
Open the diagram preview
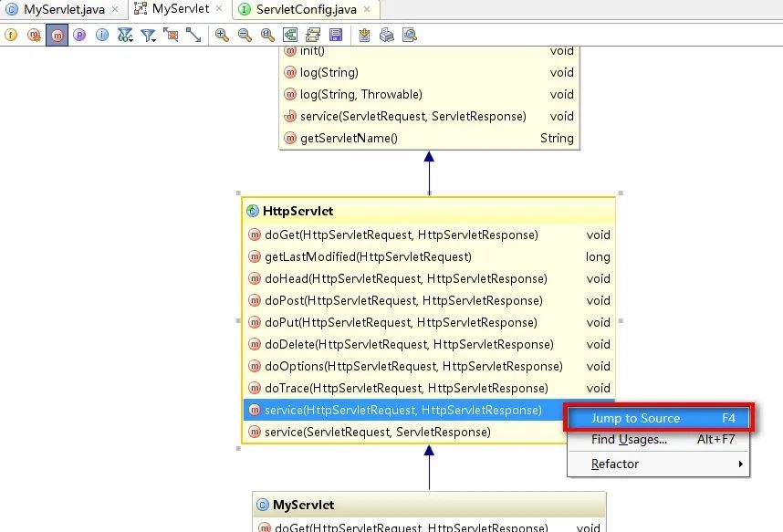tap(410, 35)
